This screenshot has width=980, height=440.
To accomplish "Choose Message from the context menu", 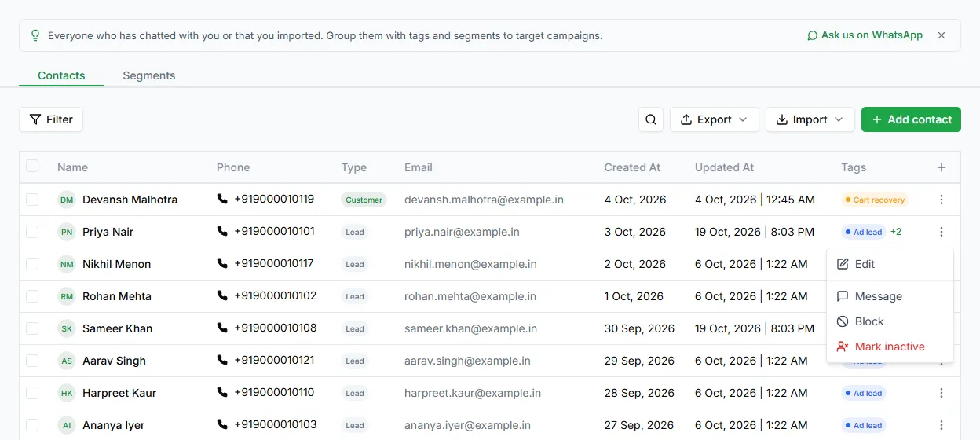I will [890, 296].
